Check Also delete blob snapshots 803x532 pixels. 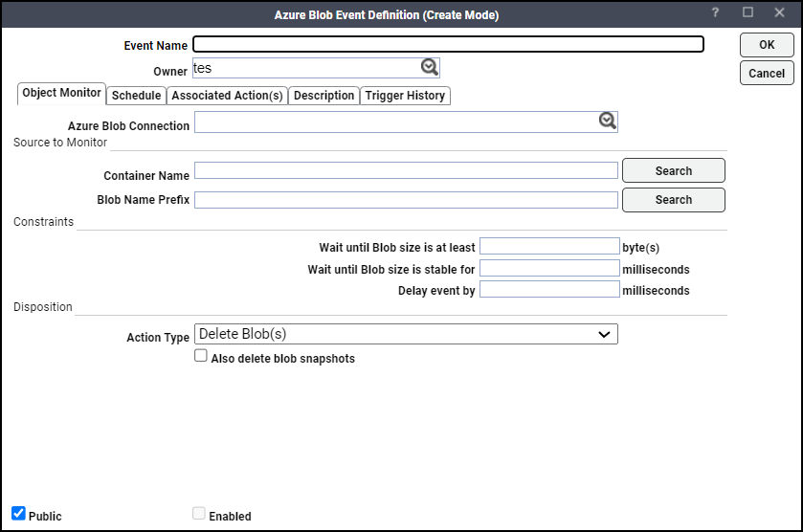[201, 355]
